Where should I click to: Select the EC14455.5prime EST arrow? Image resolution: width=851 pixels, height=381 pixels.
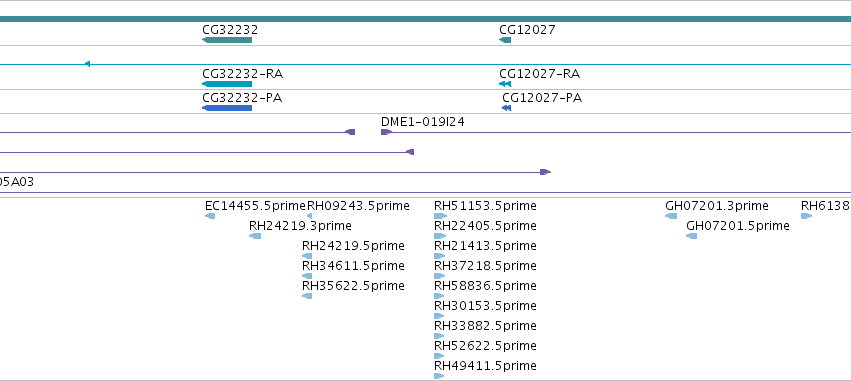click(210, 216)
